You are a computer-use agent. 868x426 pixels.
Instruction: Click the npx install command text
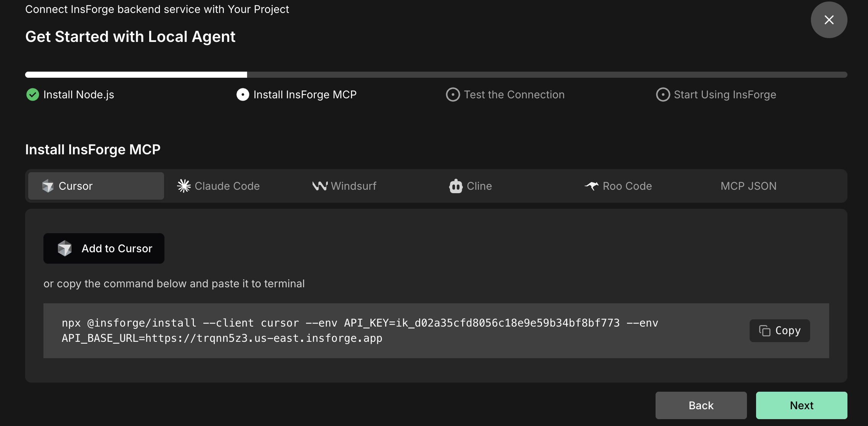pos(359,330)
